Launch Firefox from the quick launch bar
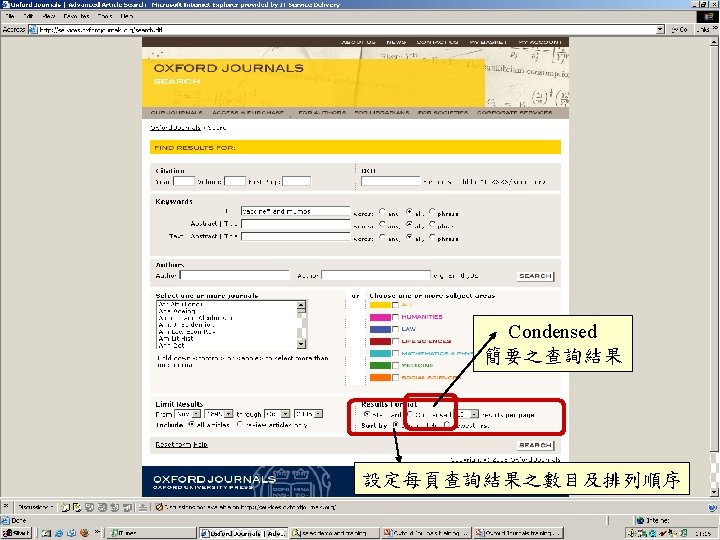 pyautogui.click(x=84, y=533)
